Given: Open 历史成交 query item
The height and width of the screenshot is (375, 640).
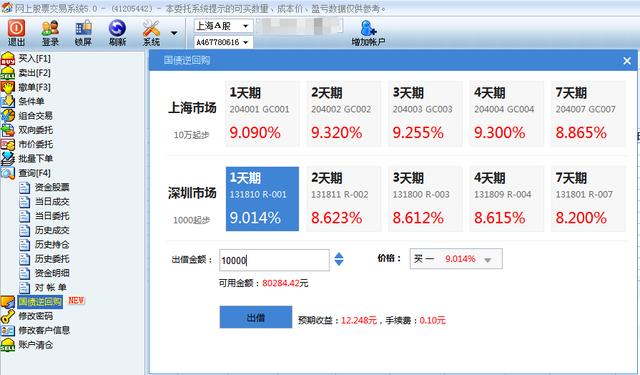Looking at the screenshot, I should point(52,230).
